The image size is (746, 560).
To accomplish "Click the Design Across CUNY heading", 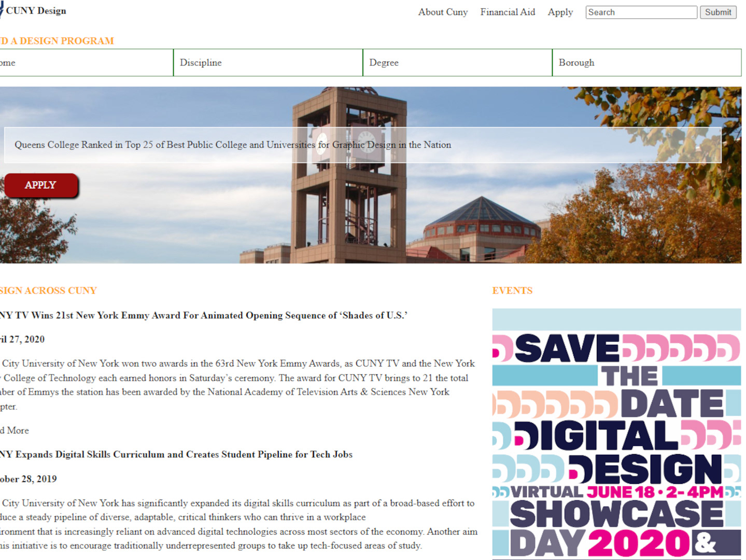I will click(49, 290).
